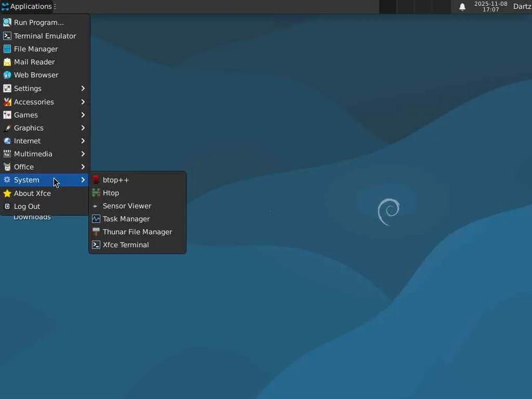
Task: Click the Graphics paintbrush icon
Action: pyautogui.click(x=7, y=128)
